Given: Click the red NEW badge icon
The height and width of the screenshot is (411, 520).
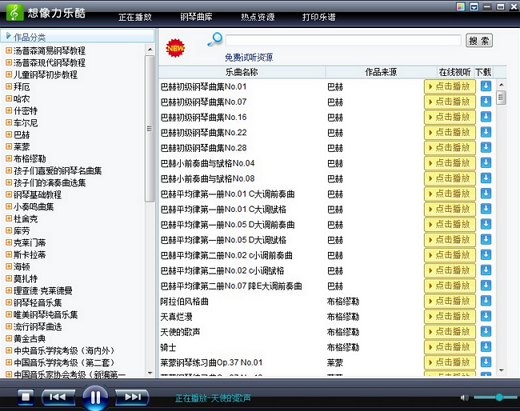Looking at the screenshot, I should click(175, 48).
